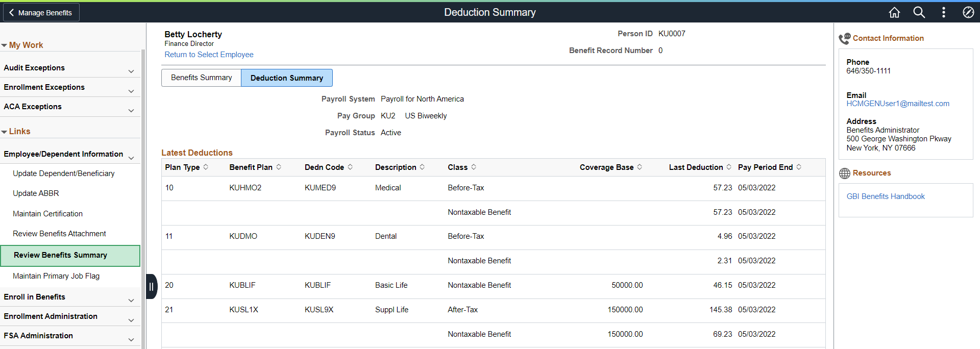This screenshot has width=980, height=349.
Task: Sort by Dedn Code column arrows
Action: pyautogui.click(x=350, y=167)
